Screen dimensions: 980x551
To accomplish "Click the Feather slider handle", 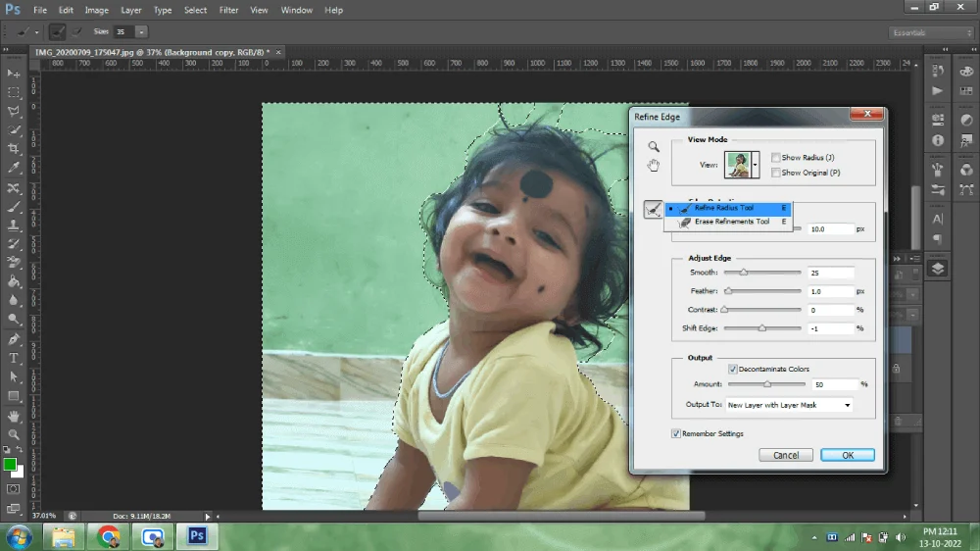I will 728,291.
